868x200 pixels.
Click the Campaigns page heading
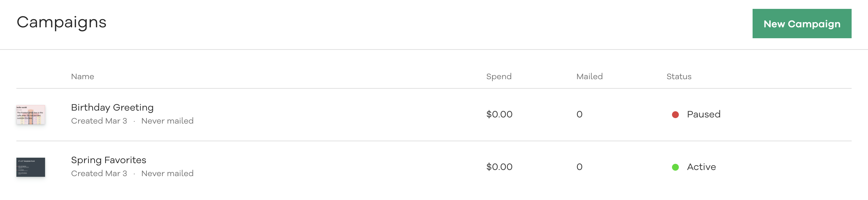62,23
